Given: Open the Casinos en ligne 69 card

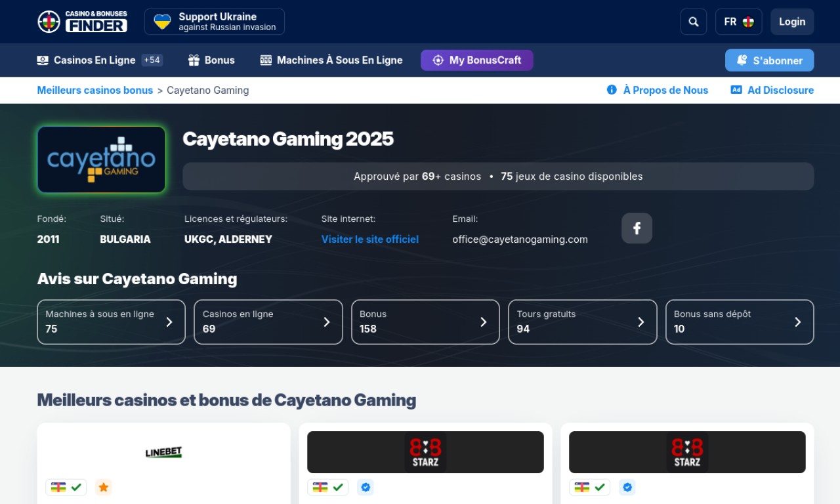Looking at the screenshot, I should [268, 322].
